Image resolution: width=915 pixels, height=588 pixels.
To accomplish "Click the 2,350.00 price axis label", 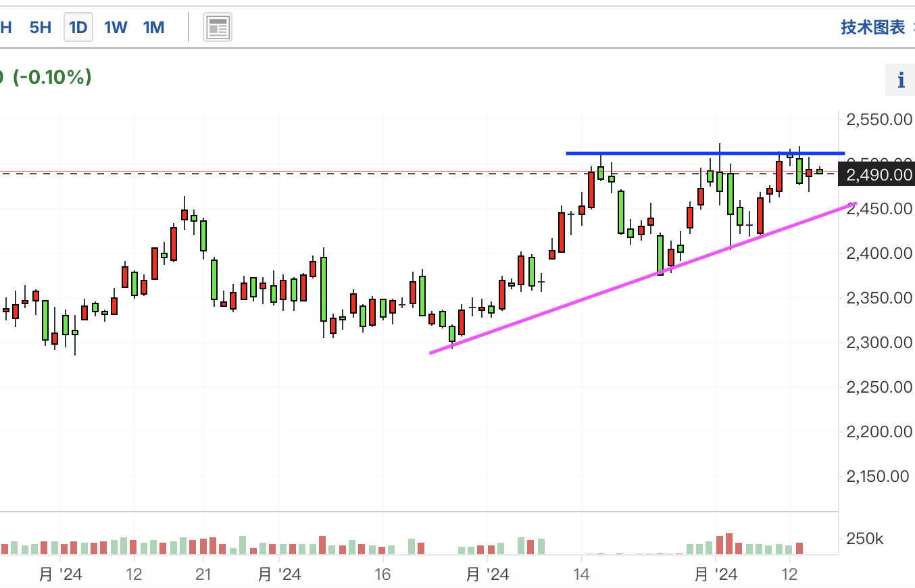I will (x=878, y=298).
